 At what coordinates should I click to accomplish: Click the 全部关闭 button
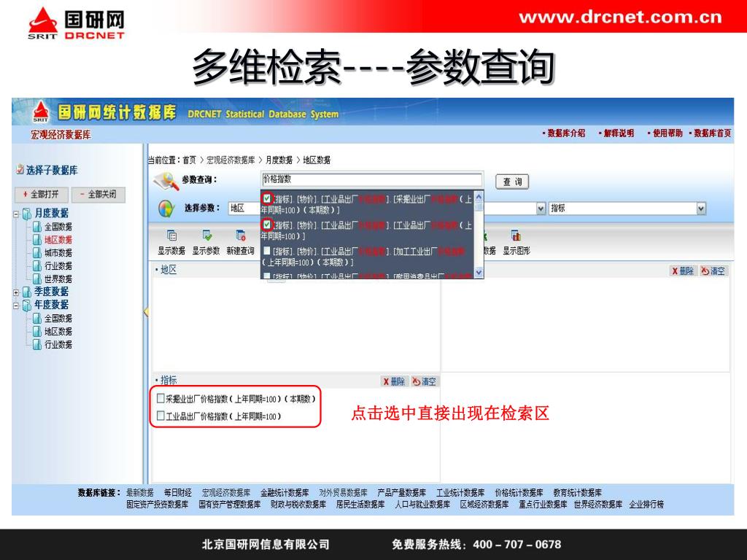pos(98,194)
